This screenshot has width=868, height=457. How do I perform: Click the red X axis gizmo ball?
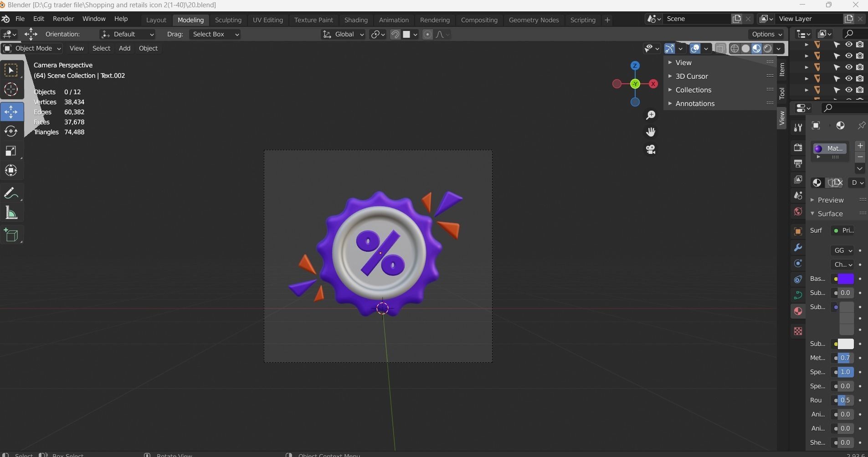click(x=653, y=84)
